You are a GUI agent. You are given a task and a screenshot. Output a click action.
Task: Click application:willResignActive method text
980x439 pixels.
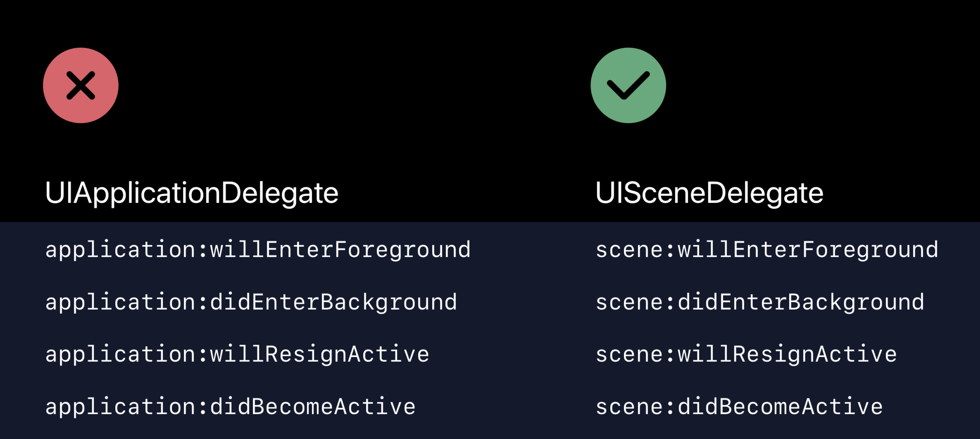click(237, 355)
